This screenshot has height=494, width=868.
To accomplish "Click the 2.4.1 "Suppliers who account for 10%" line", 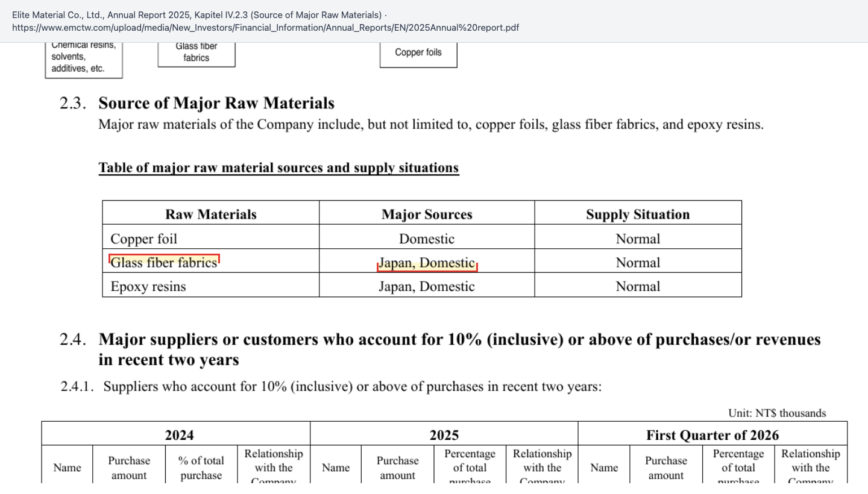I will pyautogui.click(x=353, y=386).
